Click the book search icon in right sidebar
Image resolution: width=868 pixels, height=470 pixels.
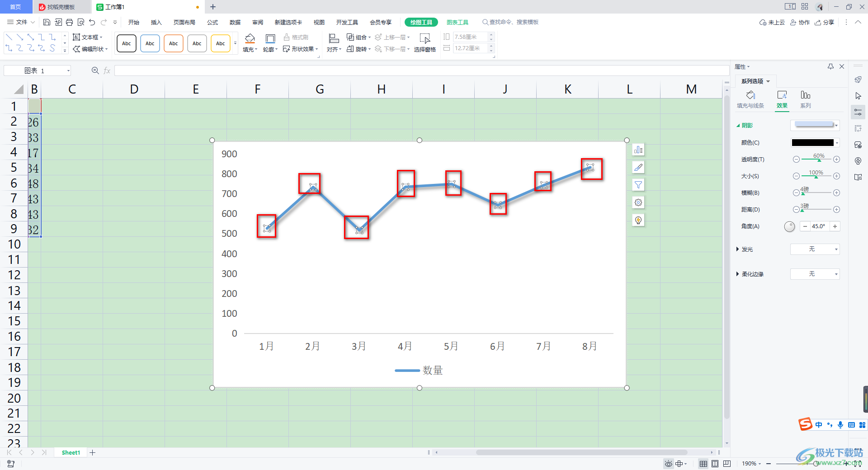[858, 177]
